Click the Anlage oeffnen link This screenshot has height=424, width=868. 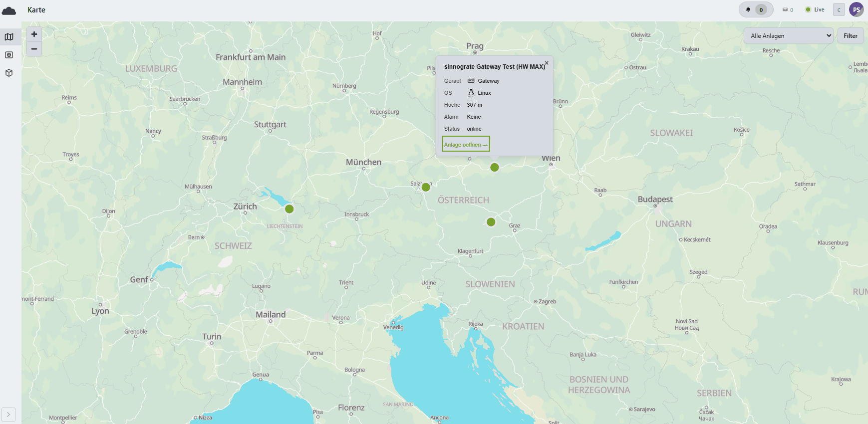[466, 145]
